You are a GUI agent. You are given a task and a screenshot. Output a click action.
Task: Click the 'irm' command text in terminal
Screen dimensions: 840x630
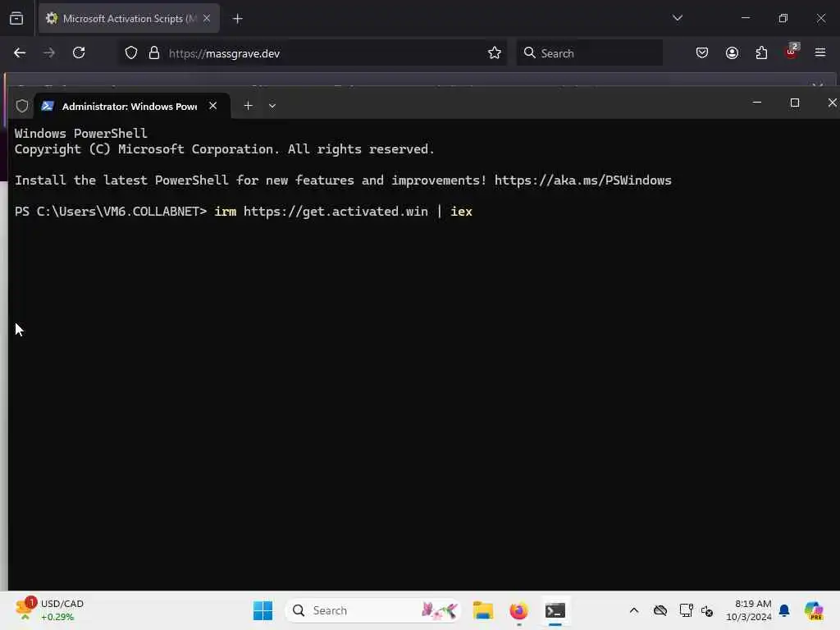pos(225,212)
